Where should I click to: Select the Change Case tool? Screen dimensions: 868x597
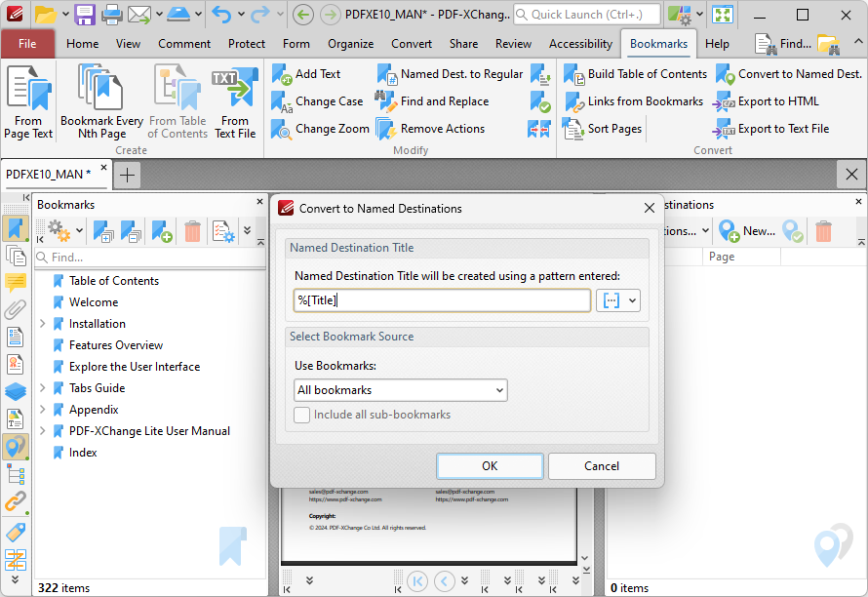(317, 101)
